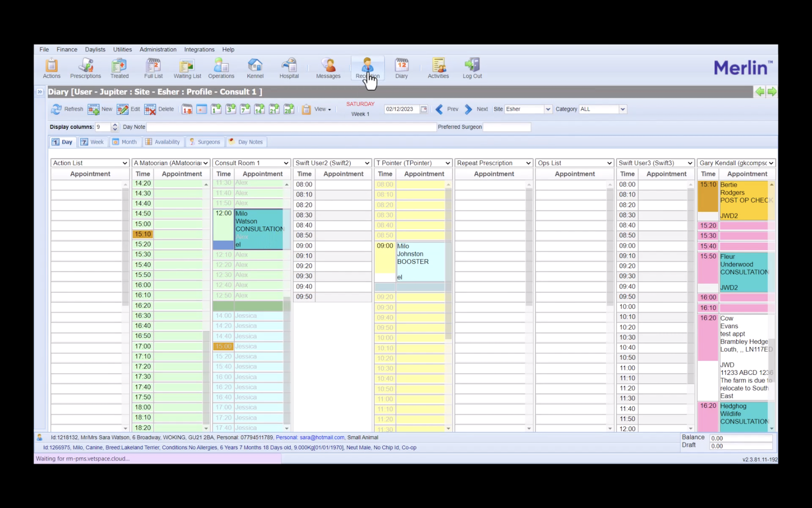
Task: Open the A Matoorian column dropdown
Action: tap(171, 163)
